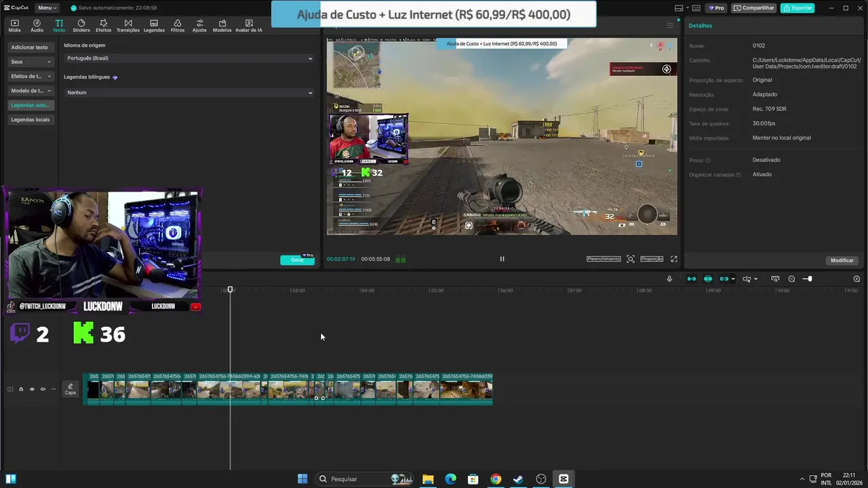Click the zoom-to-fit timeline icon

(x=775, y=279)
